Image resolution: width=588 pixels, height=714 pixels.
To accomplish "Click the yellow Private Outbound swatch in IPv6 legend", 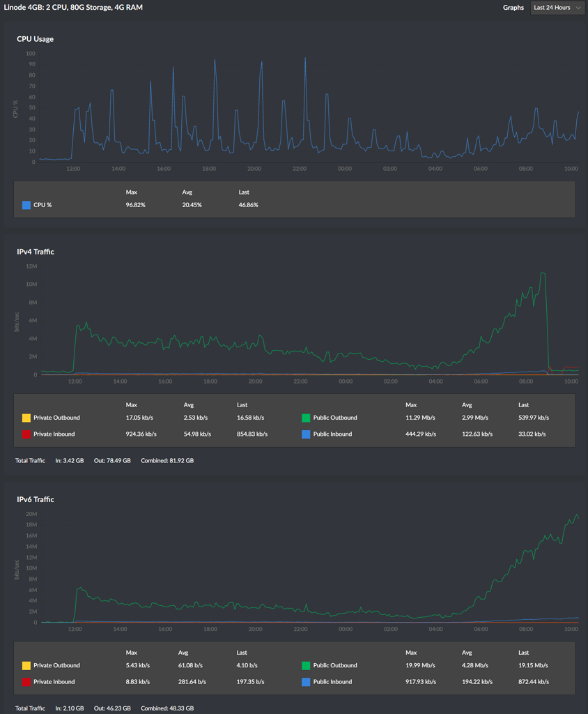I will click(x=28, y=665).
